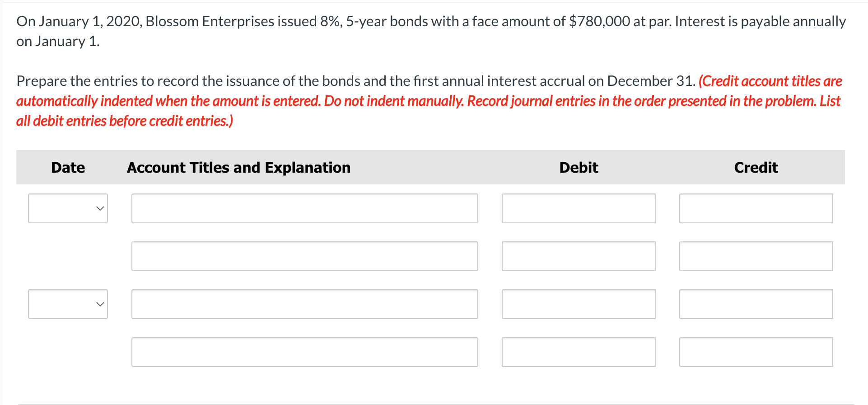This screenshot has height=405, width=868.
Task: Focus the second row Debit amount box
Action: click(x=578, y=256)
